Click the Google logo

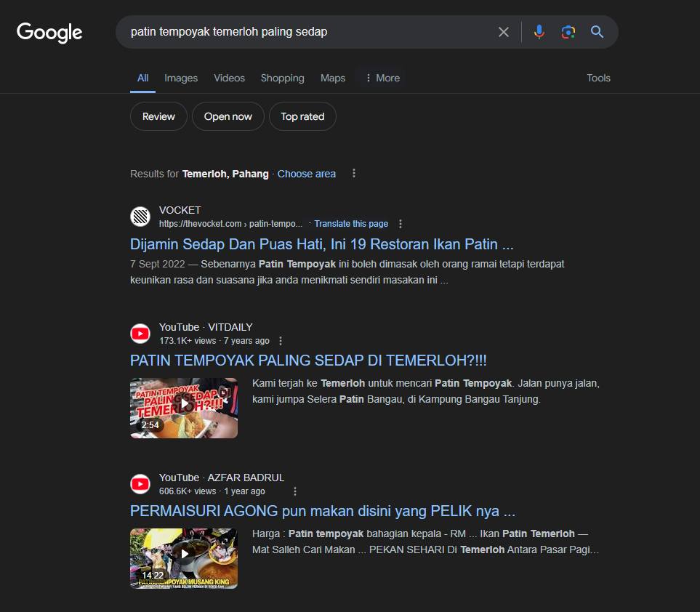[x=49, y=32]
